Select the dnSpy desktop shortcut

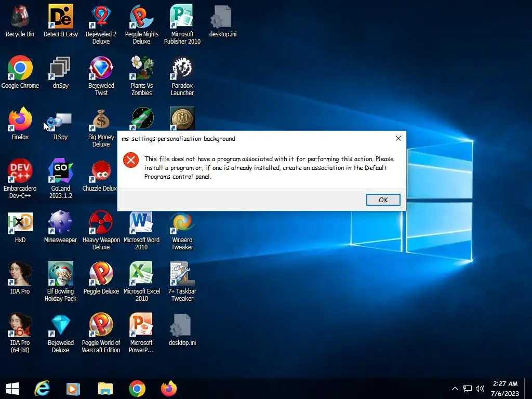61,72
